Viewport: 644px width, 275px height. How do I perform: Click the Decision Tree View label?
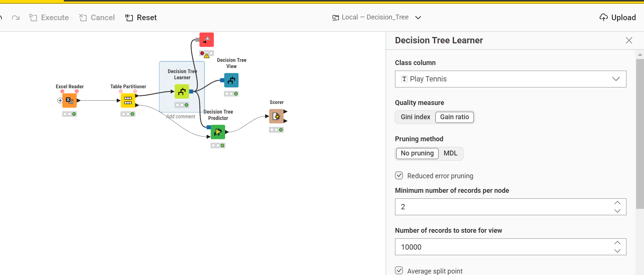[x=231, y=63]
